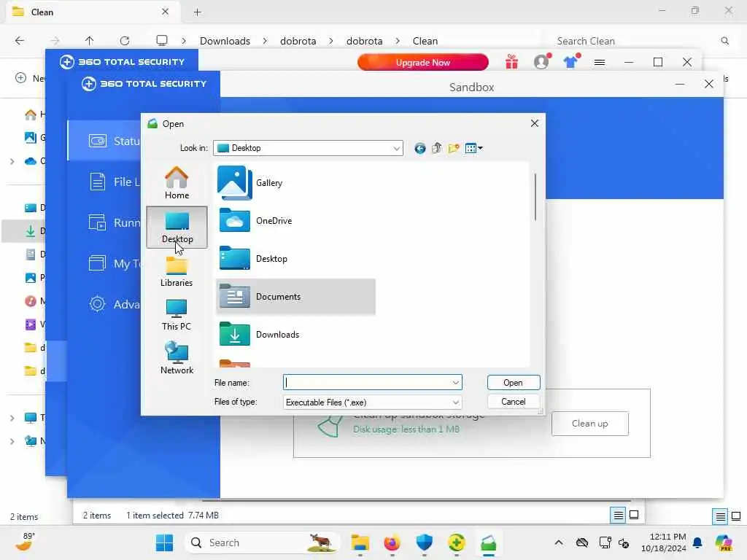Close the Open dialog
The width and height of the screenshot is (747, 560).
click(x=535, y=124)
